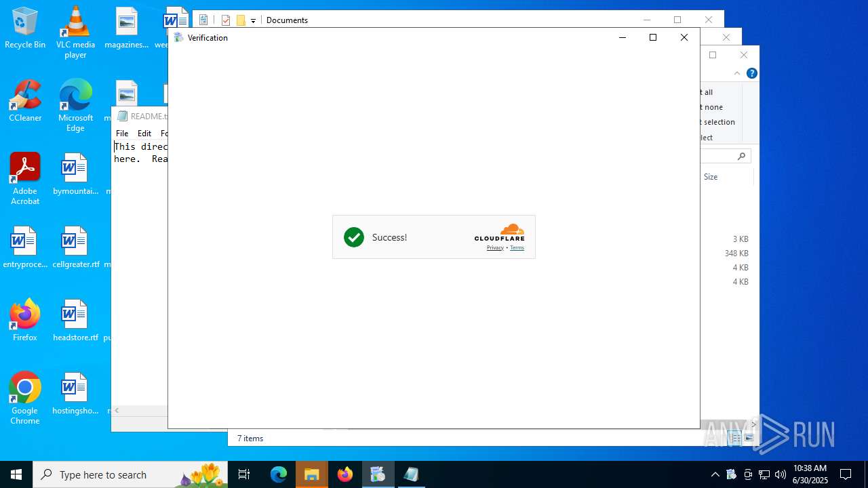Screen dimensions: 868x488
Task: Maximize the Verification window
Action: tap(653, 38)
